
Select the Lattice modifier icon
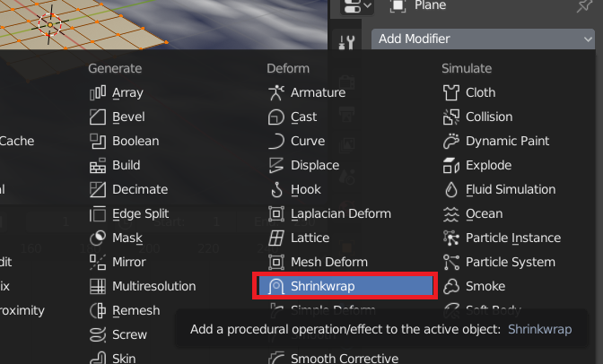[x=276, y=238]
